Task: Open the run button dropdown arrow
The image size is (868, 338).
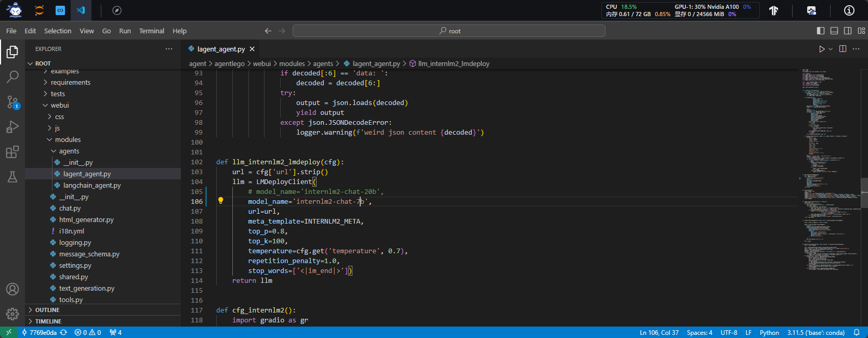Action: tap(831, 49)
